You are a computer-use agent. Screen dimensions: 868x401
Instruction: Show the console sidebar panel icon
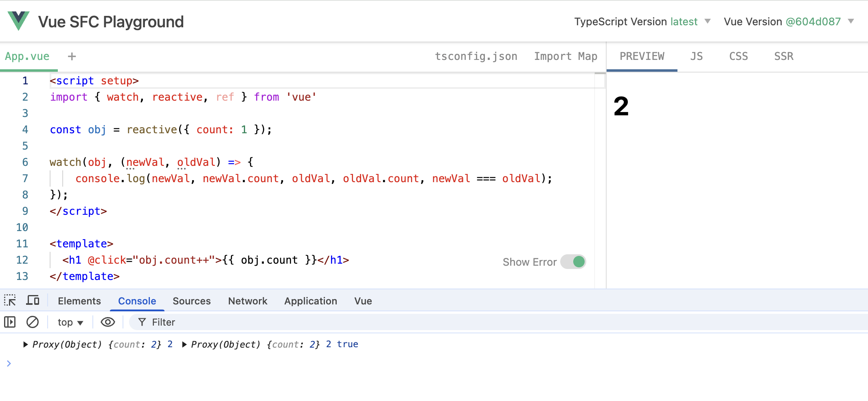10,322
